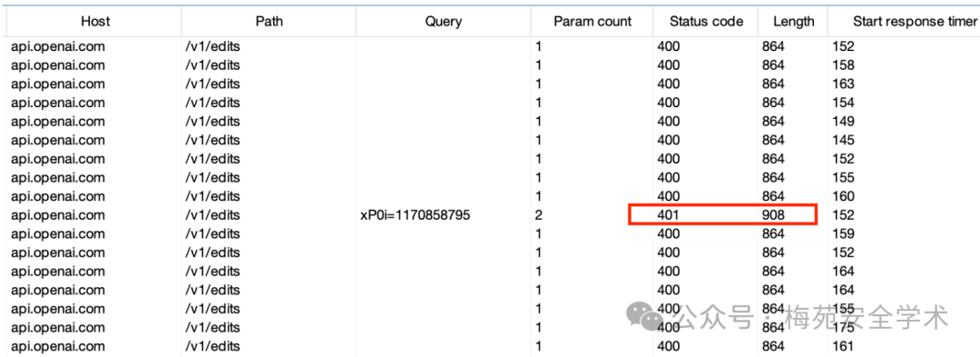Click the path in the 159 timer row
This screenshot has width=980, height=357.
pyautogui.click(x=212, y=233)
